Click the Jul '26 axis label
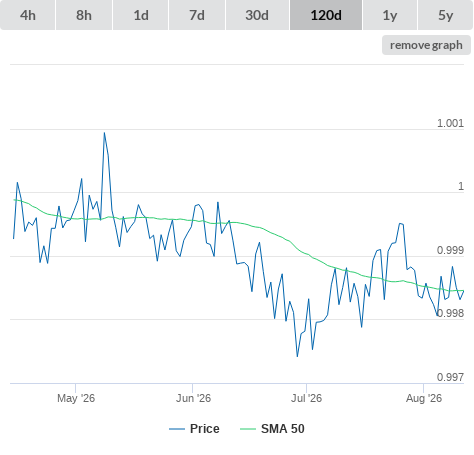474x455 pixels. click(x=306, y=398)
